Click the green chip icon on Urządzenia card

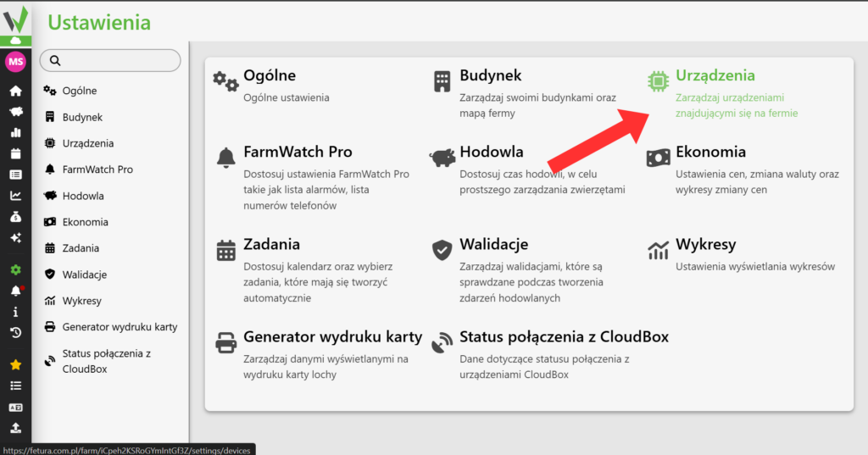tap(658, 81)
